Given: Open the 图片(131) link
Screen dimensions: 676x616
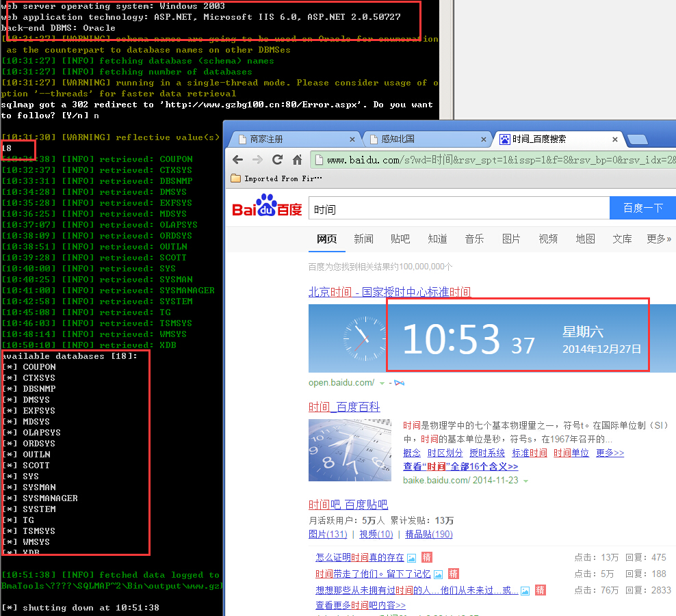Looking at the screenshot, I should (328, 534).
